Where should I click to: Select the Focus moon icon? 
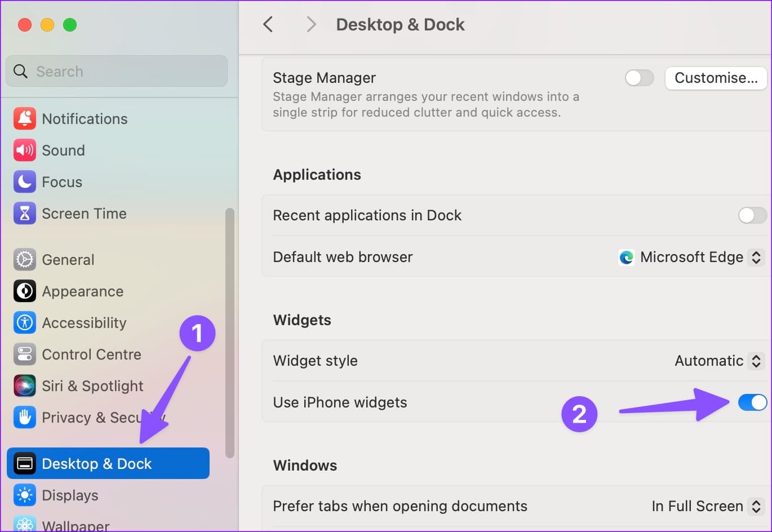[x=25, y=182]
